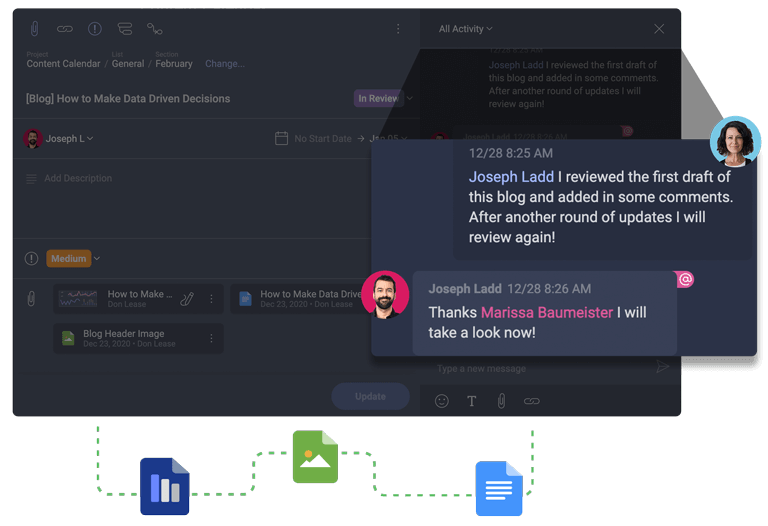Open options menu for How to Make attachment
Image resolution: width=768 pixels, height=526 pixels.
tap(211, 298)
